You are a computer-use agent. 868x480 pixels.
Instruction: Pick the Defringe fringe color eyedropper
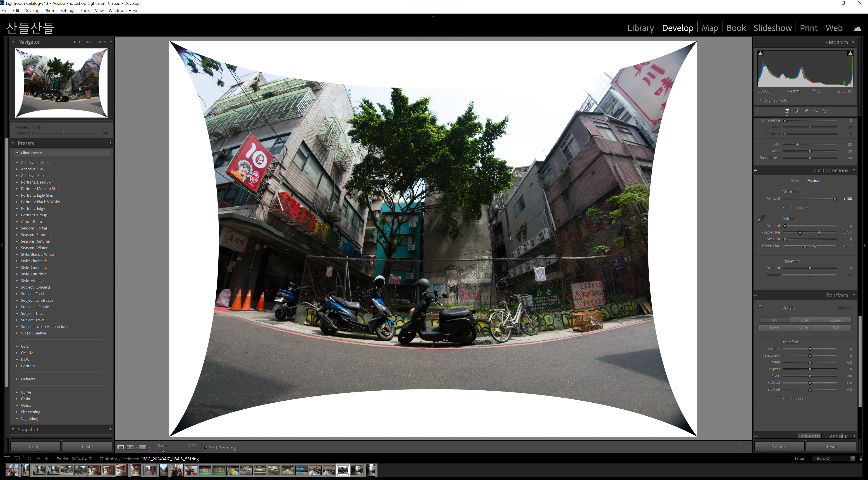coord(761,219)
